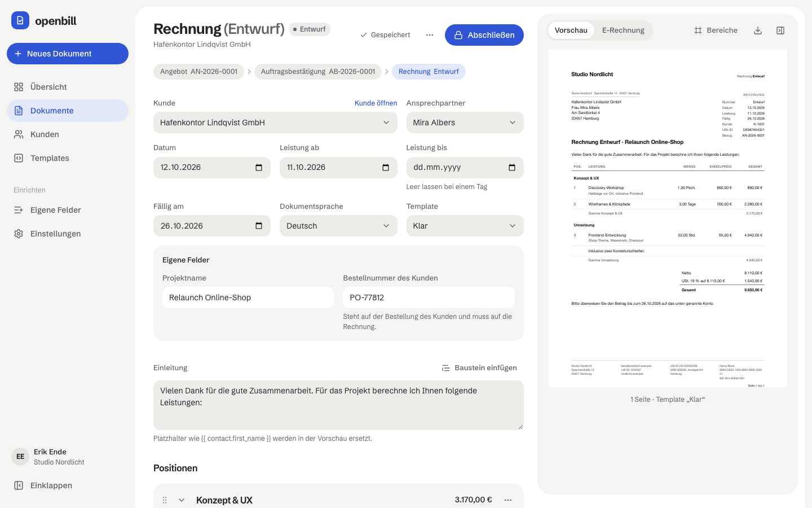Open the Template dropdown showing Klar
Image resolution: width=812 pixels, height=508 pixels.
[465, 226]
